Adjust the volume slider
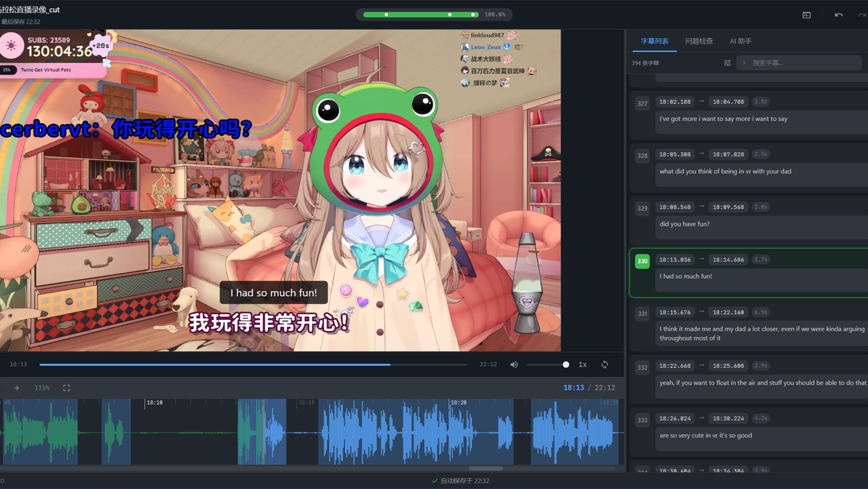This screenshot has width=868, height=489. tap(547, 365)
